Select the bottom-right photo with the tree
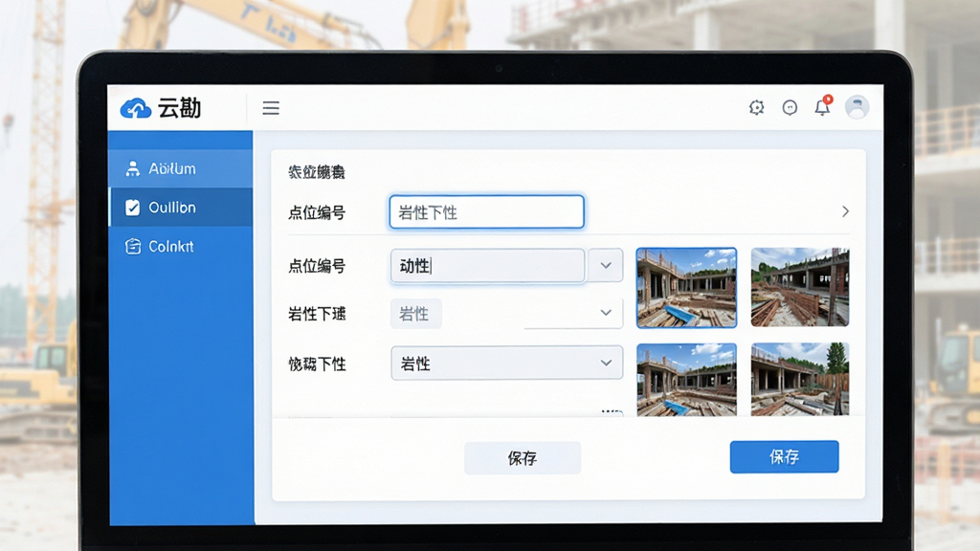Screen dimensions: 980x551 [800, 379]
